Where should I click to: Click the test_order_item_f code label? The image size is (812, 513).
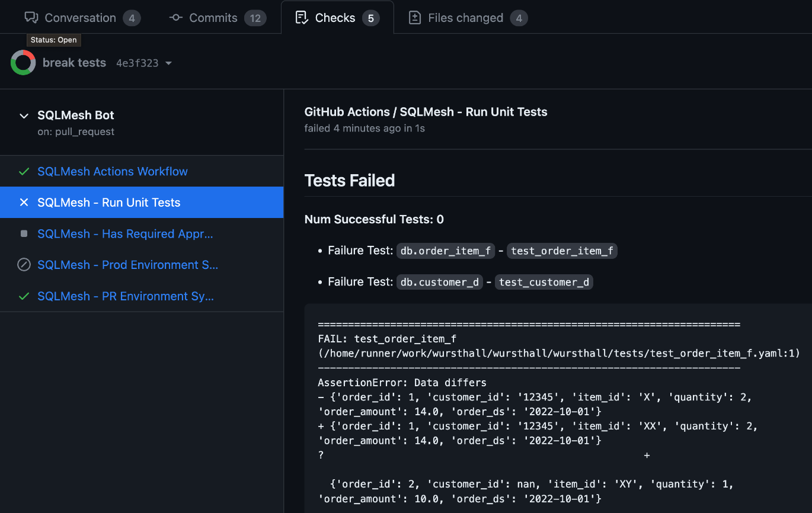pyautogui.click(x=562, y=251)
